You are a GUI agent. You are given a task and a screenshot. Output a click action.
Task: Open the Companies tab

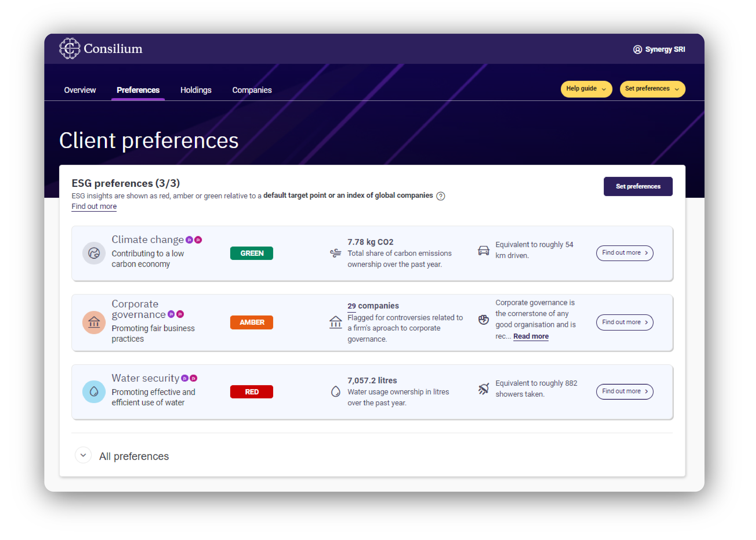tap(252, 90)
